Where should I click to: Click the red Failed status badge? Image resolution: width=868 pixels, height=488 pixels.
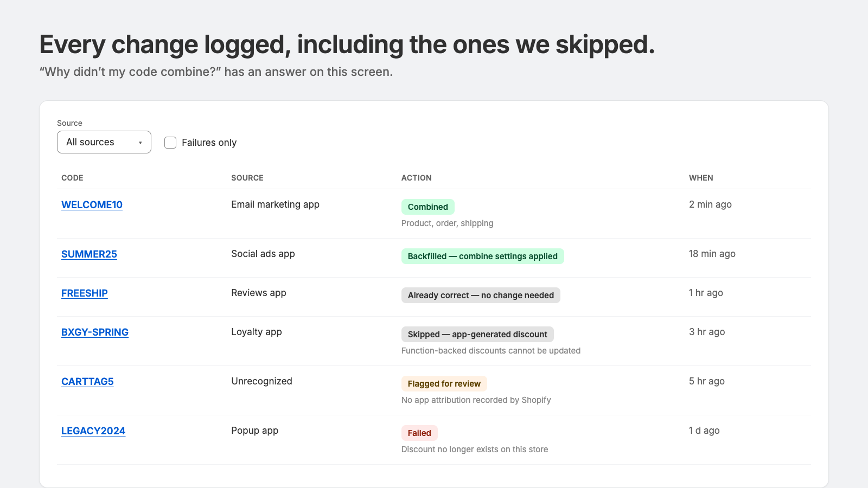(x=419, y=433)
